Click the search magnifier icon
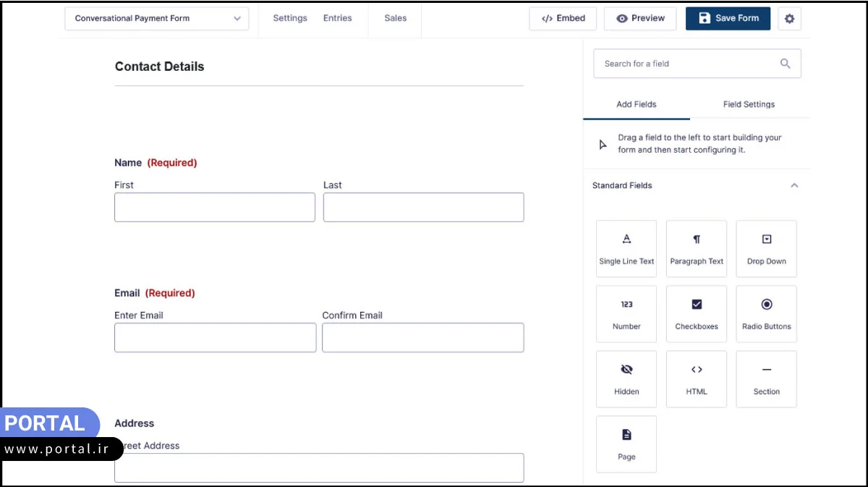Image resolution: width=868 pixels, height=487 pixels. (786, 64)
